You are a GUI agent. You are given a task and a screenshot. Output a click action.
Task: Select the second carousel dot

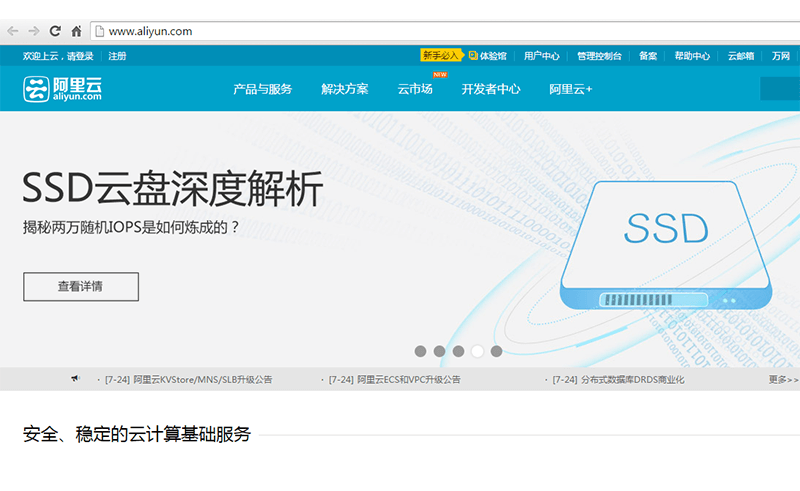point(439,351)
